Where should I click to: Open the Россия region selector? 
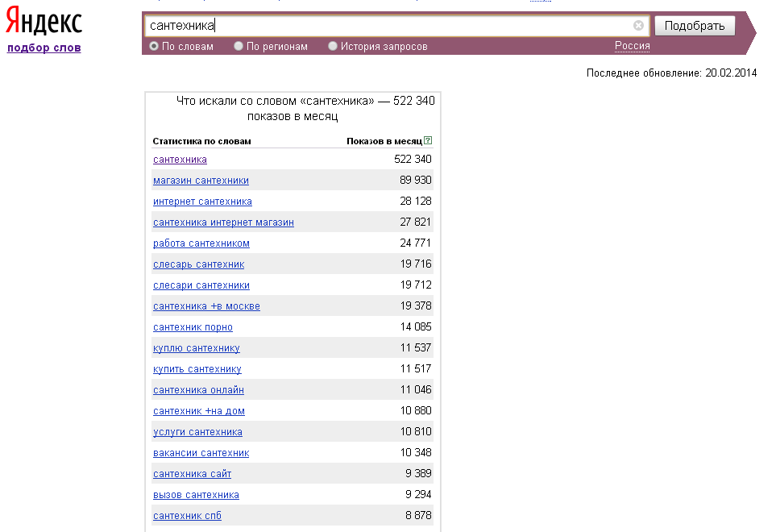[632, 46]
